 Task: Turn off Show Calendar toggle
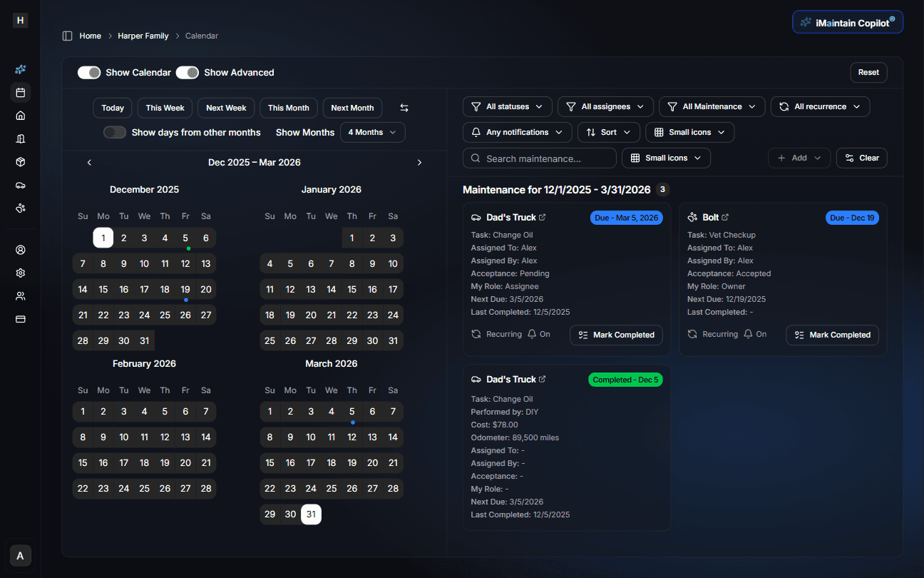pyautogui.click(x=89, y=72)
